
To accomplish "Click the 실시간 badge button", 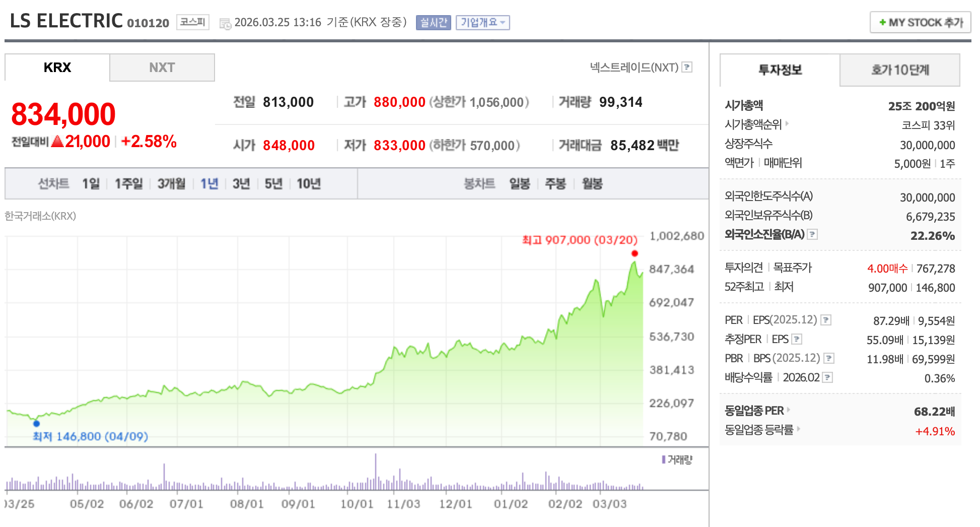I will point(434,23).
